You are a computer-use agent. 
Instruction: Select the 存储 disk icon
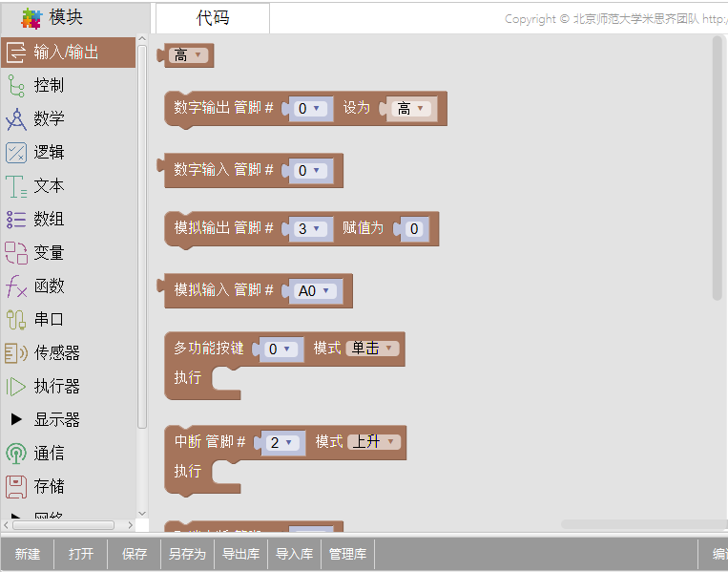[x=16, y=487]
